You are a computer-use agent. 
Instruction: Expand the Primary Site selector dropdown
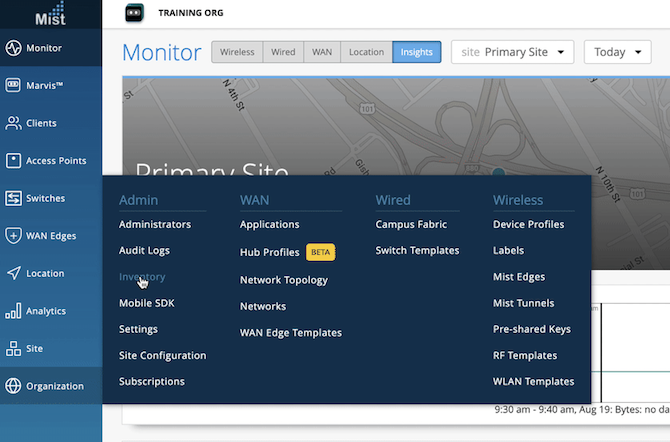point(512,52)
